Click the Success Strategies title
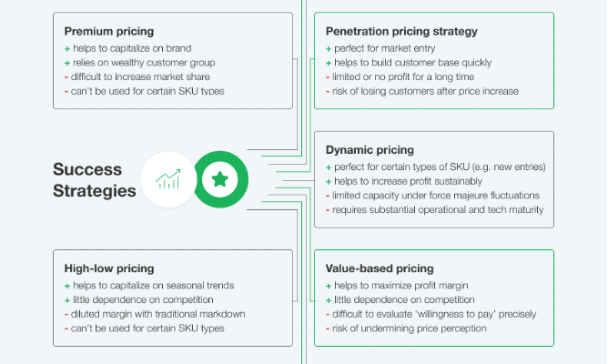 95,180
